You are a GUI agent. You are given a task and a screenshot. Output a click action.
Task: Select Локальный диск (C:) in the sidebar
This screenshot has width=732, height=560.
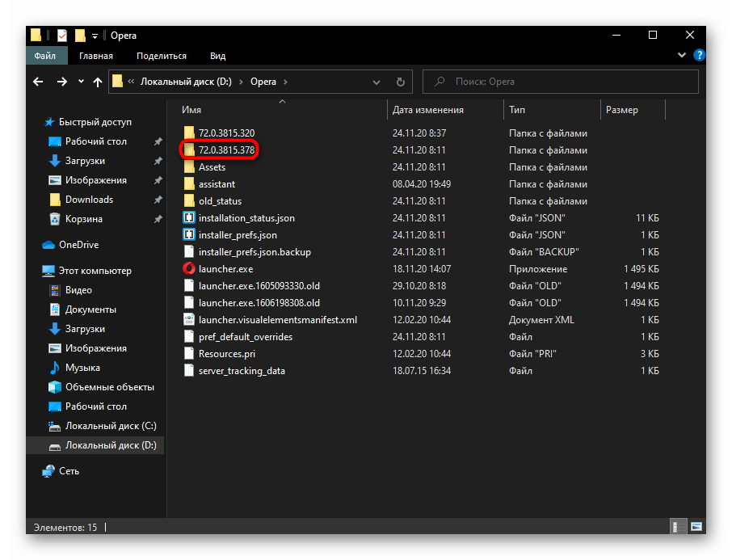pyautogui.click(x=111, y=426)
